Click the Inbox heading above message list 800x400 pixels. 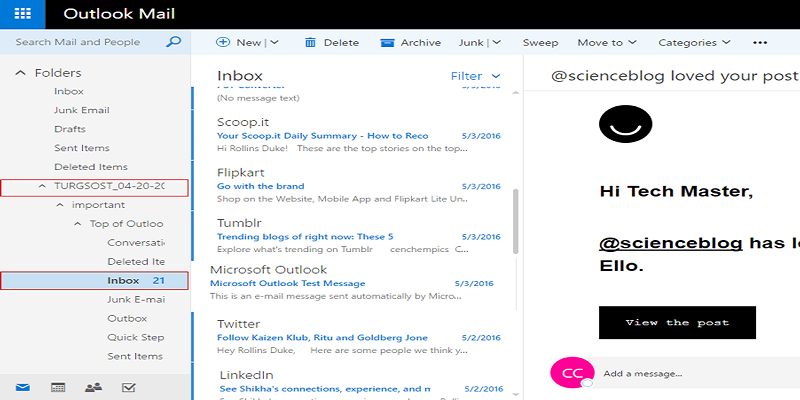tap(240, 76)
